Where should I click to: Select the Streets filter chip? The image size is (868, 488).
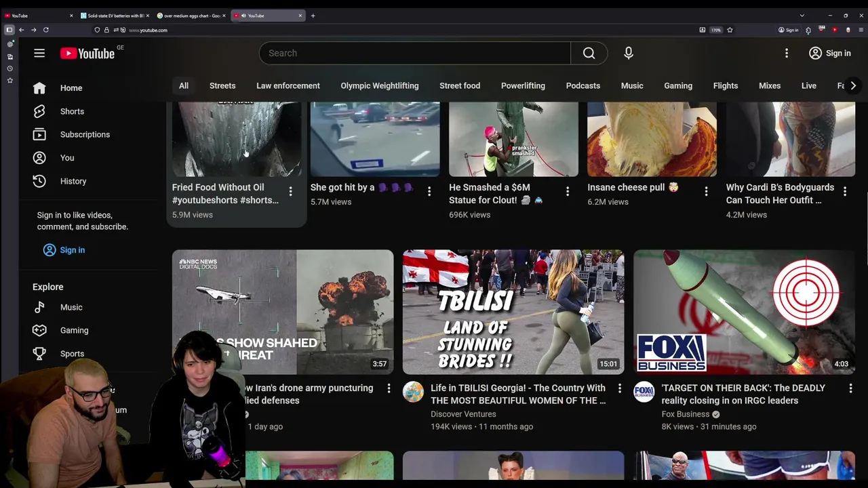[x=222, y=85]
